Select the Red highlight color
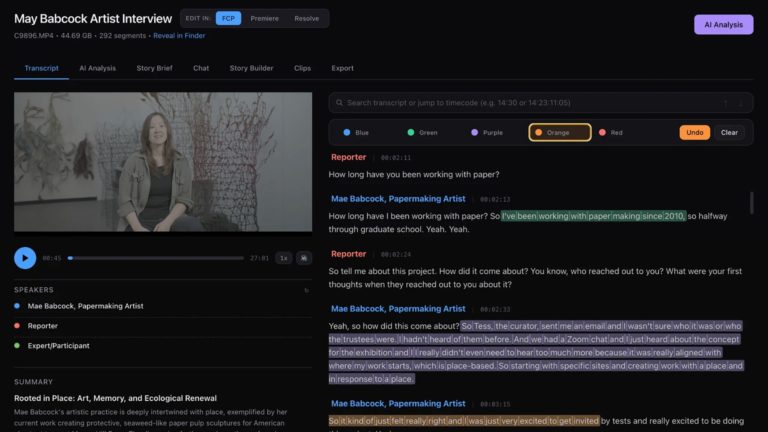This screenshot has width=768, height=432. (x=611, y=132)
